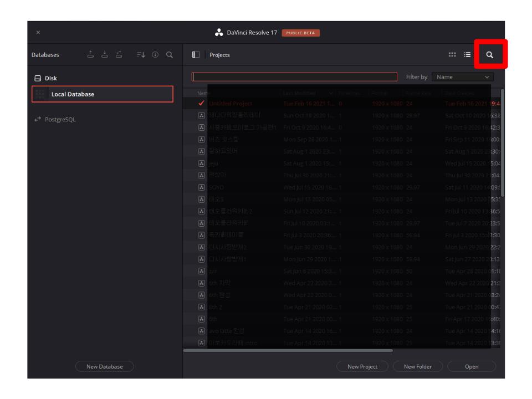Click the grid handle on Local Database
The width and height of the screenshot is (532, 399).
40,94
